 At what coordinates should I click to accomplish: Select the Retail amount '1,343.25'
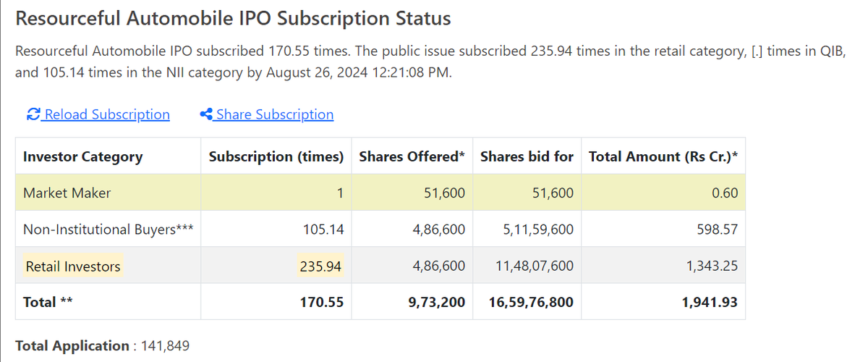tap(712, 266)
